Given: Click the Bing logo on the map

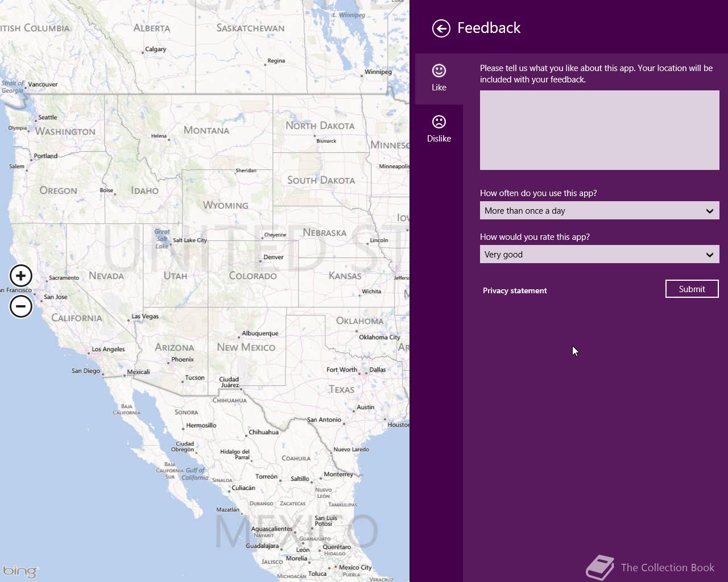Looking at the screenshot, I should (x=20, y=571).
